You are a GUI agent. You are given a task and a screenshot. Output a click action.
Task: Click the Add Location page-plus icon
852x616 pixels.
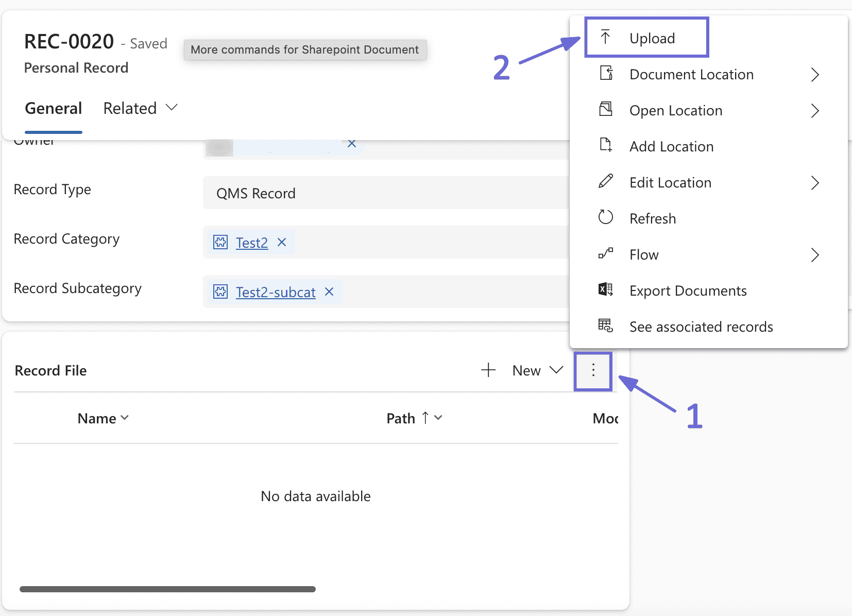pyautogui.click(x=606, y=146)
